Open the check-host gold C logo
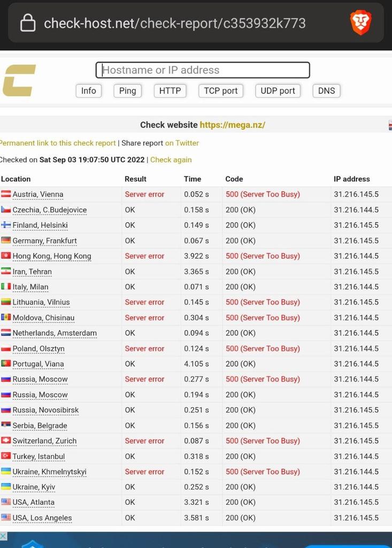 coord(19,80)
